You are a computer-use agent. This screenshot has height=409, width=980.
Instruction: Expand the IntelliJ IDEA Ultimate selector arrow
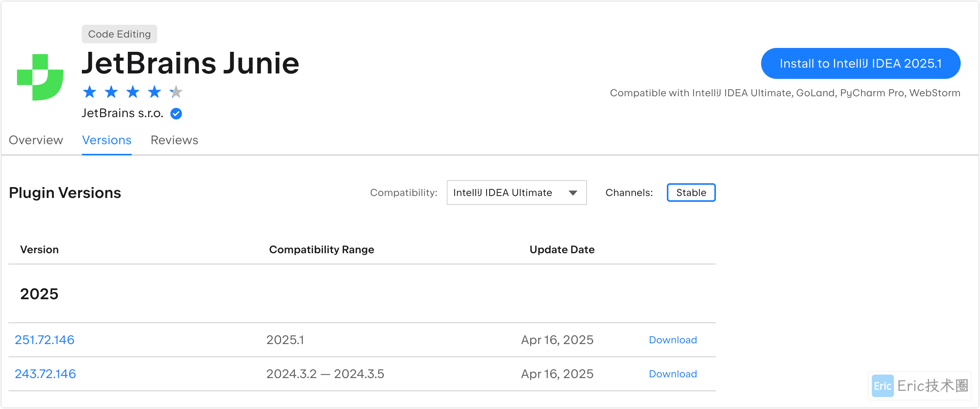click(573, 193)
